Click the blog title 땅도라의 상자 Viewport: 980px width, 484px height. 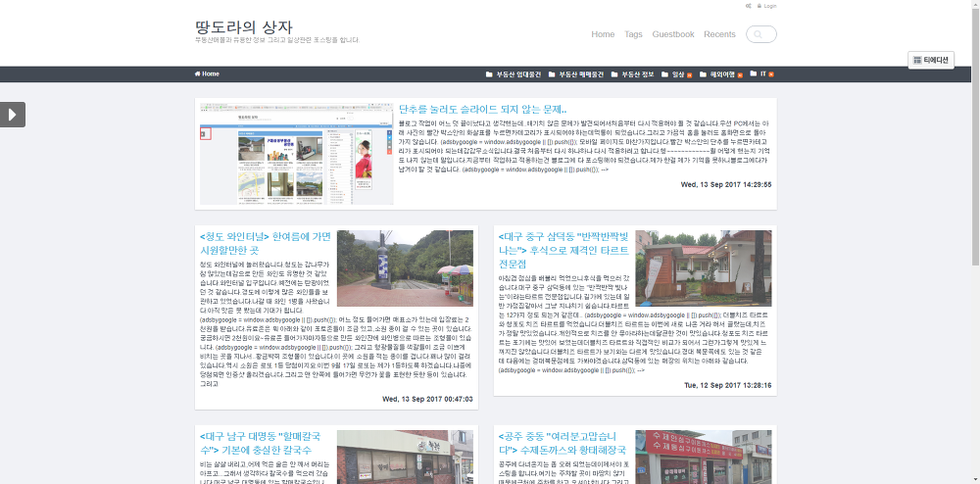click(x=244, y=26)
